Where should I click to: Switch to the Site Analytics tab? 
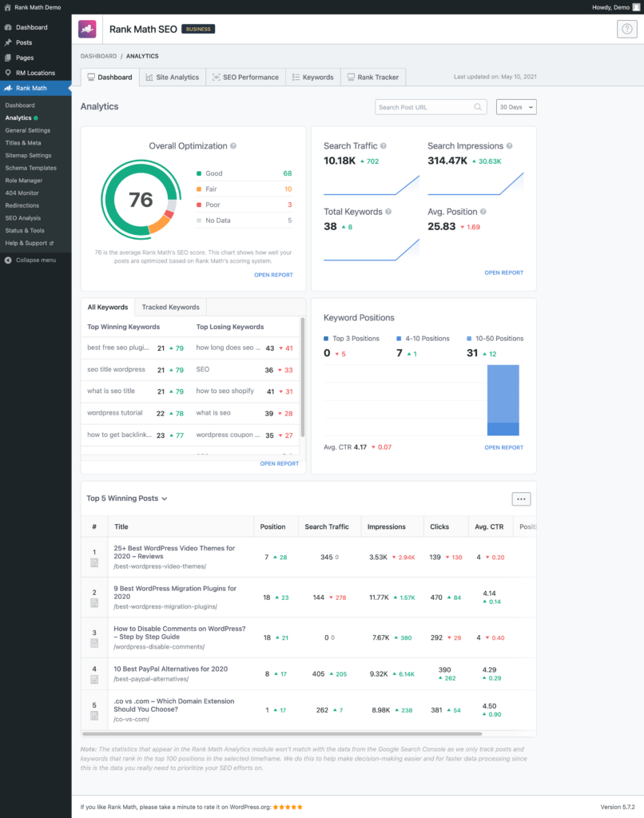173,77
